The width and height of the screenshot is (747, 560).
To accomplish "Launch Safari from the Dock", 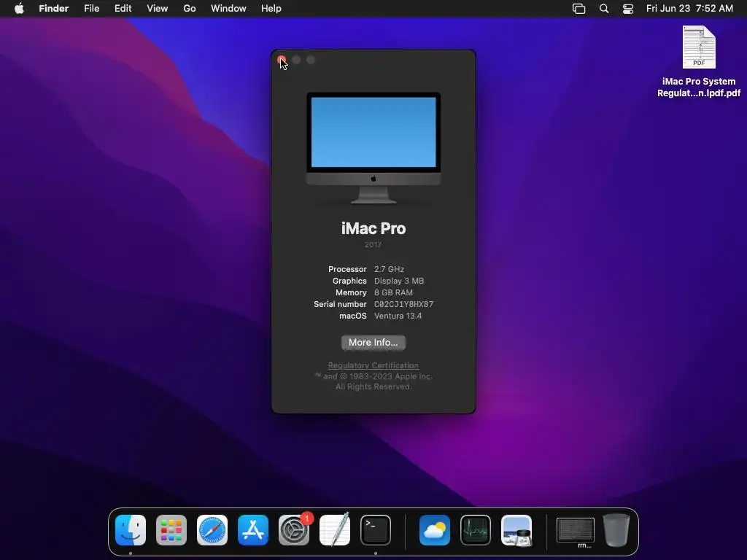I will click(x=212, y=530).
